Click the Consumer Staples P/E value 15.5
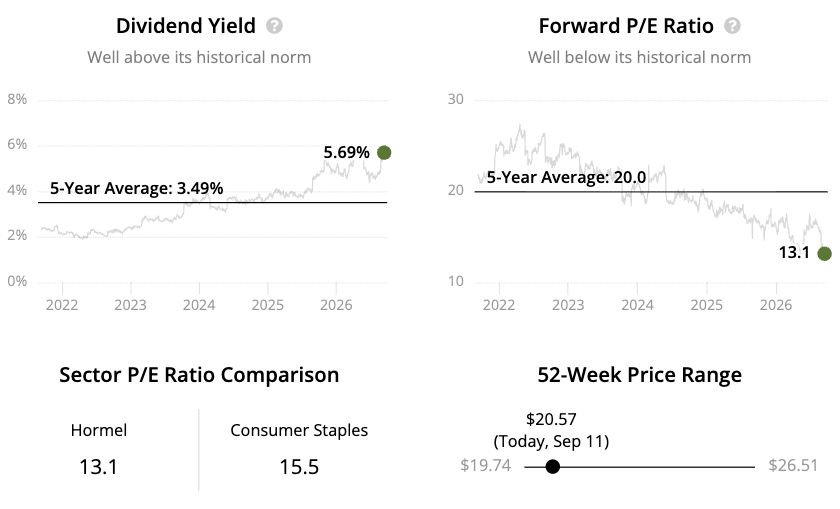The width and height of the screenshot is (840, 509). pyautogui.click(x=299, y=467)
